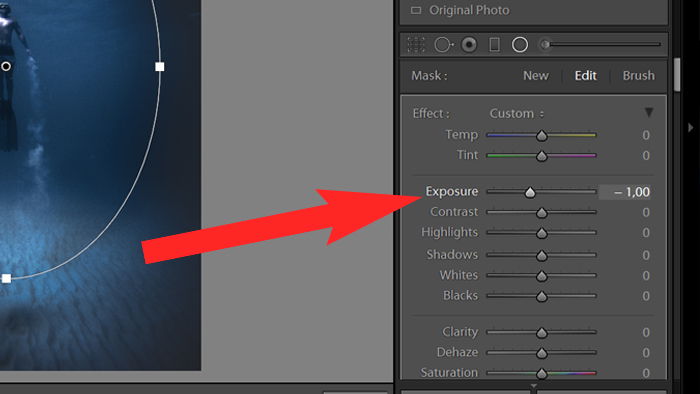Click the Clarity value field
700x394 pixels.
point(646,332)
